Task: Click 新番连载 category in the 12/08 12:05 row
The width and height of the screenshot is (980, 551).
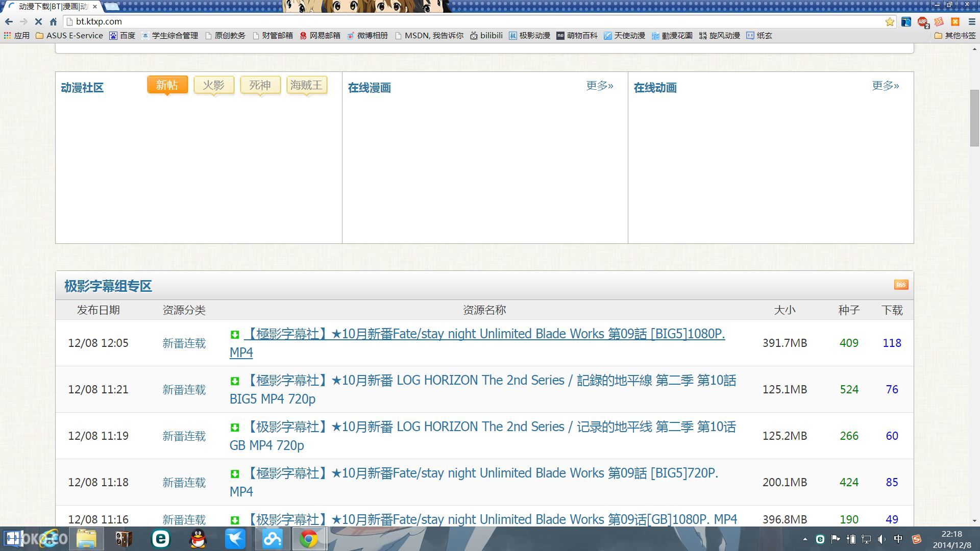Action: (x=184, y=343)
